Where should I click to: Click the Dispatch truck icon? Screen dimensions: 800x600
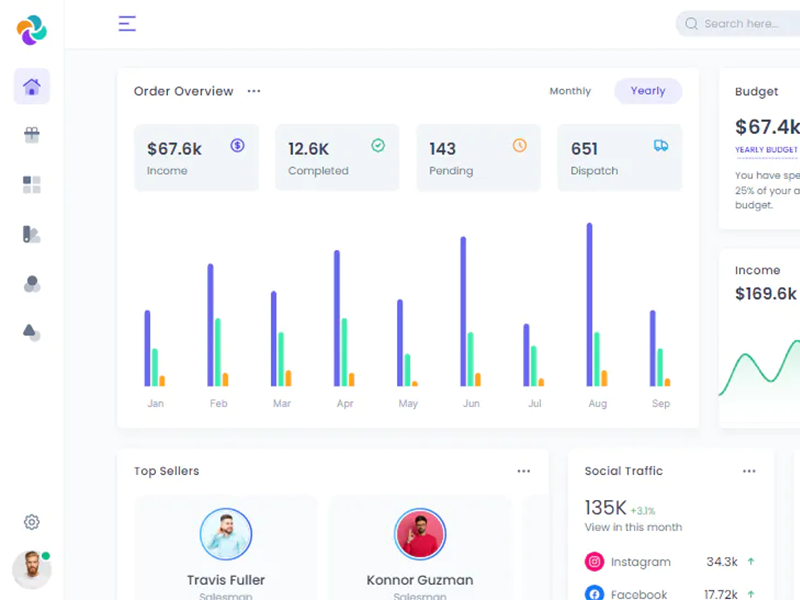click(x=661, y=145)
